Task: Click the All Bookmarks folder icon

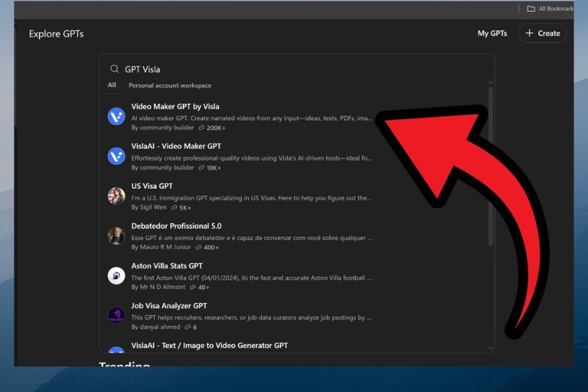Action: click(531, 8)
